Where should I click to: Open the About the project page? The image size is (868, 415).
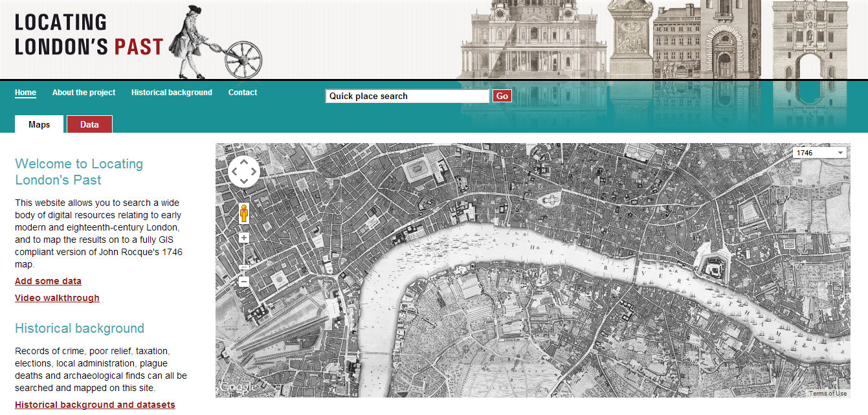(x=83, y=93)
